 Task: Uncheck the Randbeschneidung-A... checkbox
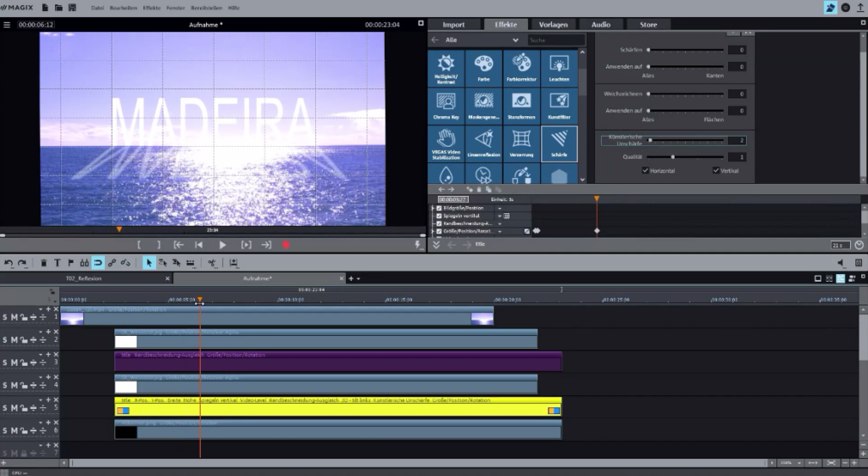(439, 224)
